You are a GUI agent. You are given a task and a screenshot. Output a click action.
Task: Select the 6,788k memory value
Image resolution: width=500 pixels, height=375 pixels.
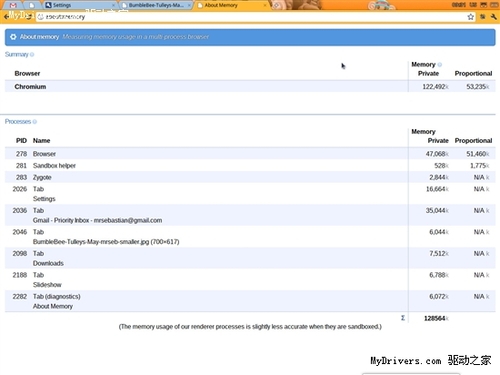439,275
